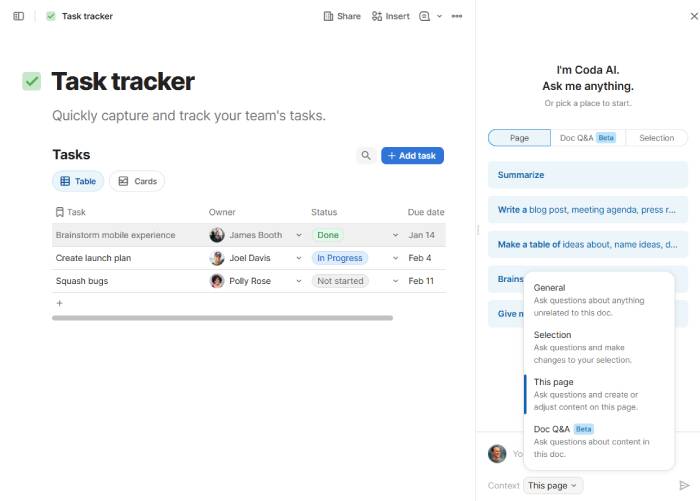
Task: Expand James Booth owner dropdown
Action: (x=299, y=235)
